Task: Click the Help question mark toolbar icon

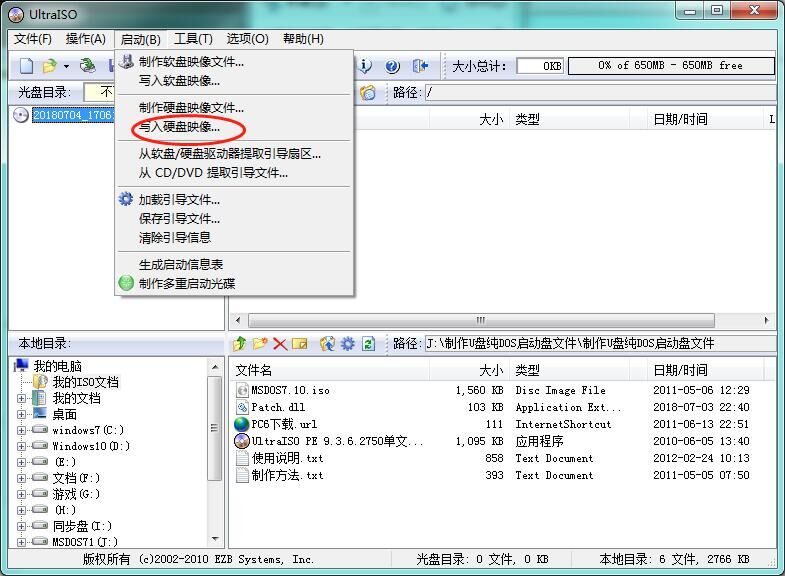Action: coord(392,66)
